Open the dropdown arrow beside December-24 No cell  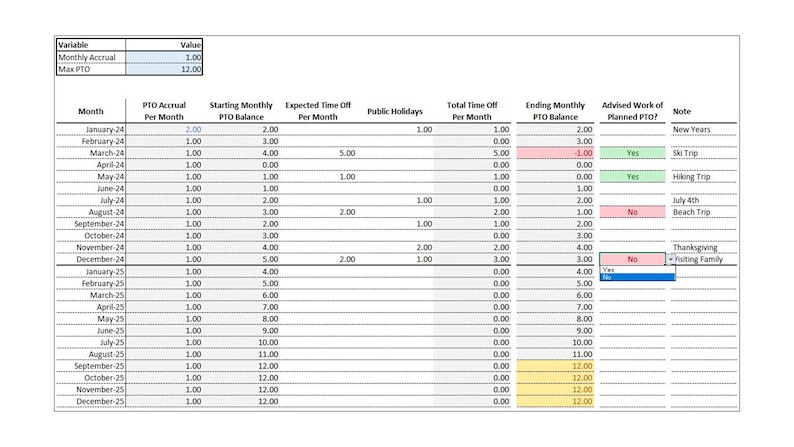coord(670,259)
